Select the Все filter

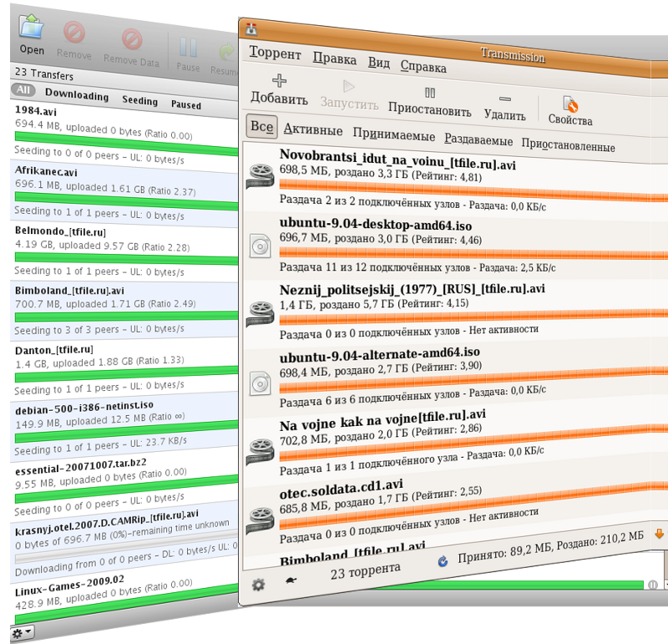tap(261, 127)
